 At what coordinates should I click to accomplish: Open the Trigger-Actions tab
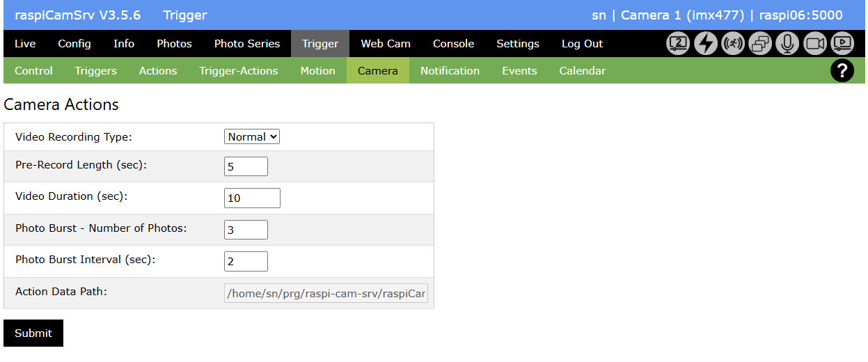239,71
